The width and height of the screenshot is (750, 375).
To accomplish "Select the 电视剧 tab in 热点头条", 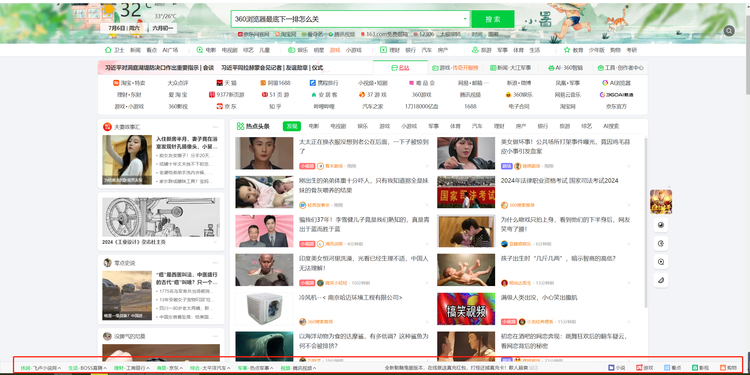I will pos(338,126).
